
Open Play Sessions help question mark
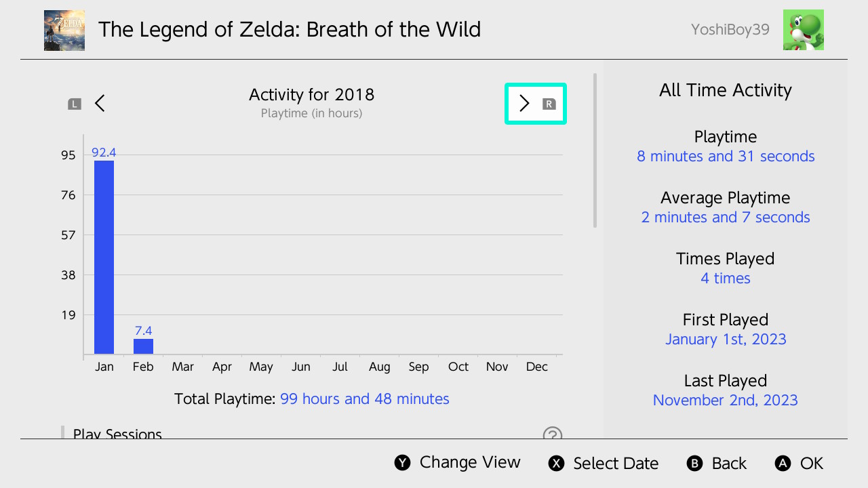click(x=553, y=434)
